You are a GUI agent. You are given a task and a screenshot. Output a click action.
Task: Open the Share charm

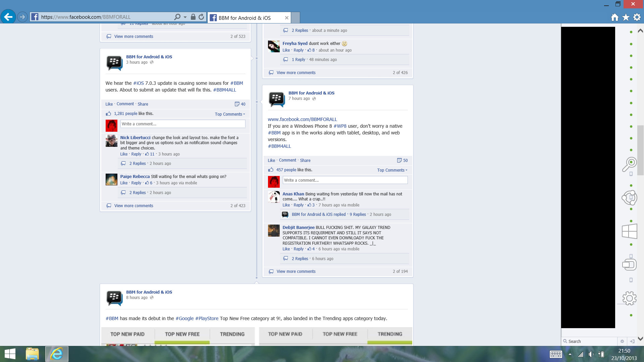coord(629,198)
